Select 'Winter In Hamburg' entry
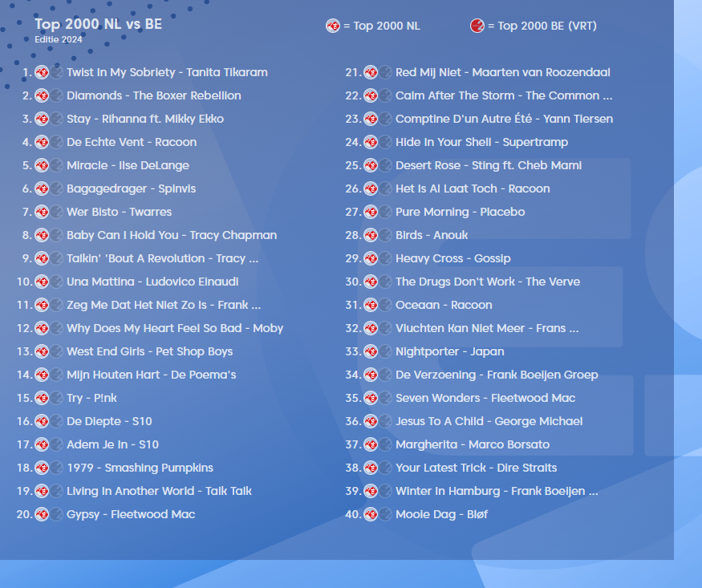 pyautogui.click(x=497, y=492)
